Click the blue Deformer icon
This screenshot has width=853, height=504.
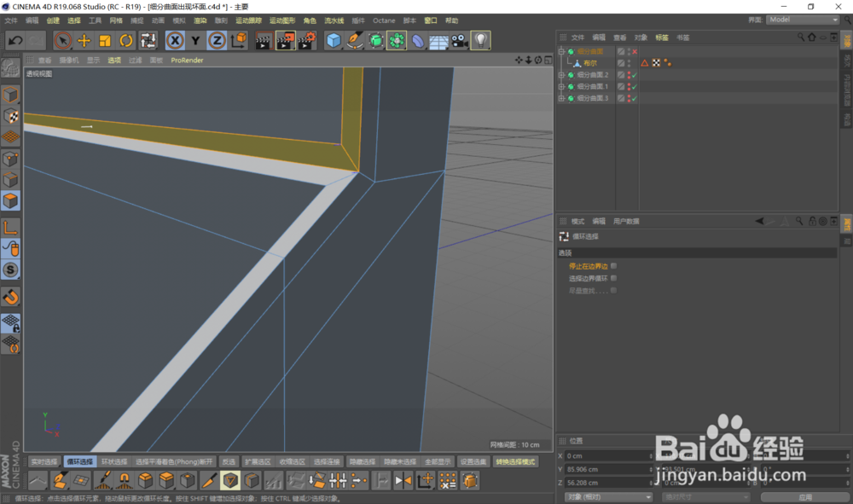418,41
